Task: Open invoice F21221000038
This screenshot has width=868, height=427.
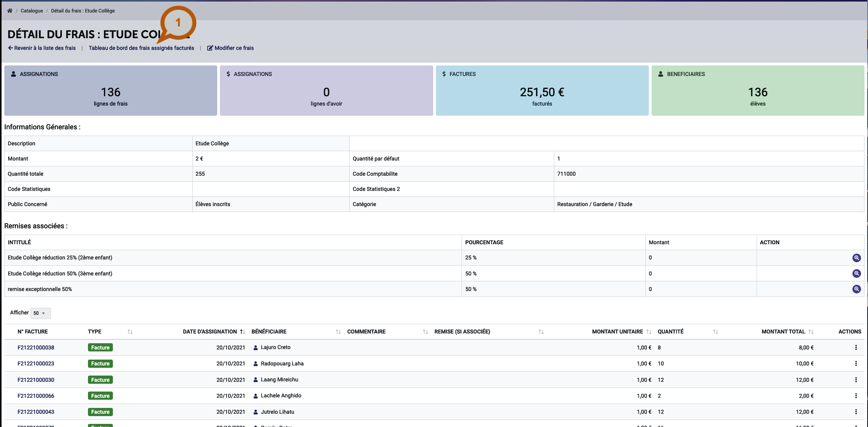Action: click(36, 348)
